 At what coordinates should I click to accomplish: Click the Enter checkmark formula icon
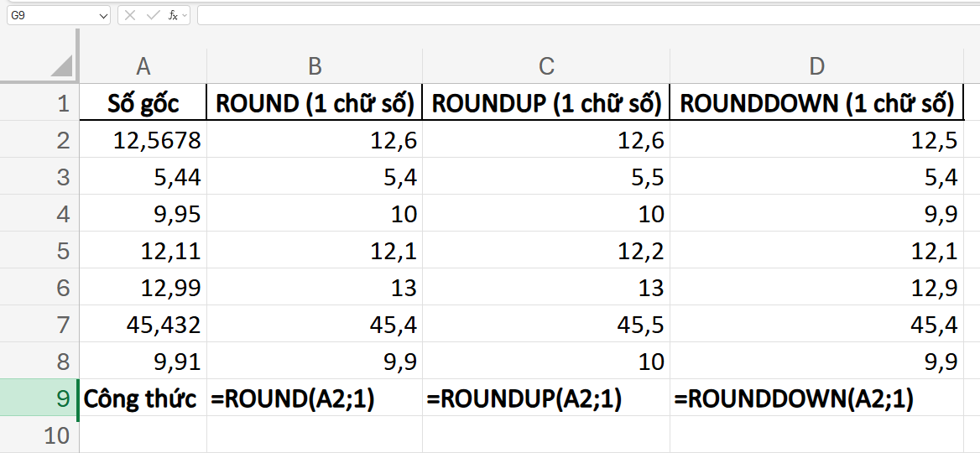click(152, 15)
